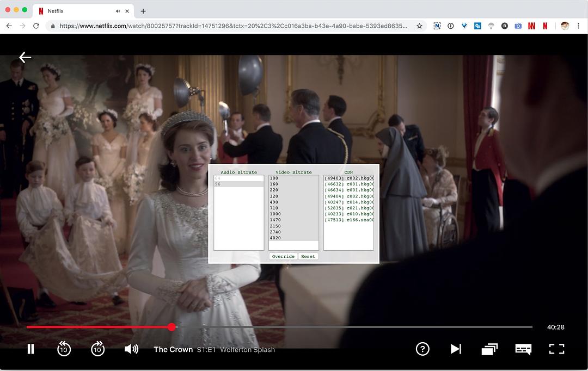Select video bitrate 710
The height and width of the screenshot is (371, 588).
coord(293,208)
